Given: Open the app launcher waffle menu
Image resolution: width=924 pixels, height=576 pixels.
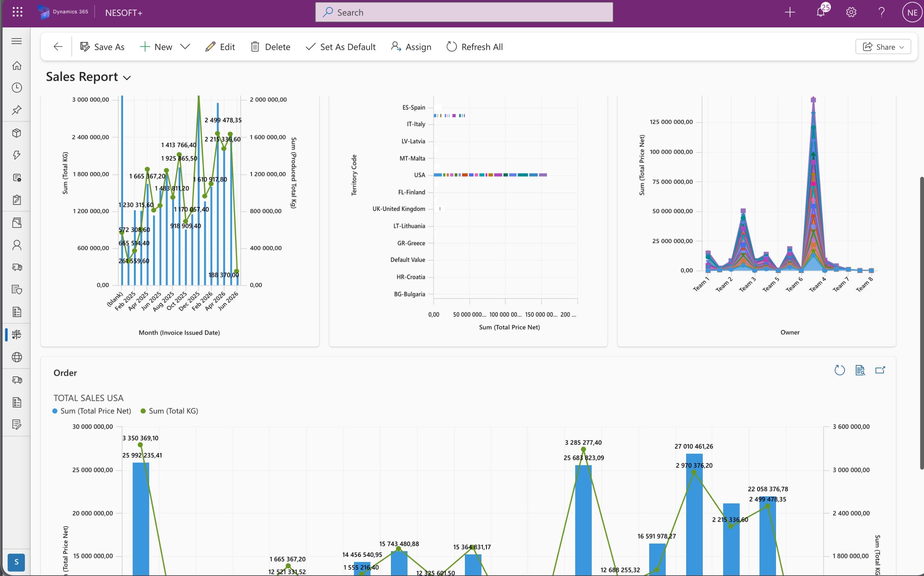Looking at the screenshot, I should coord(17,12).
